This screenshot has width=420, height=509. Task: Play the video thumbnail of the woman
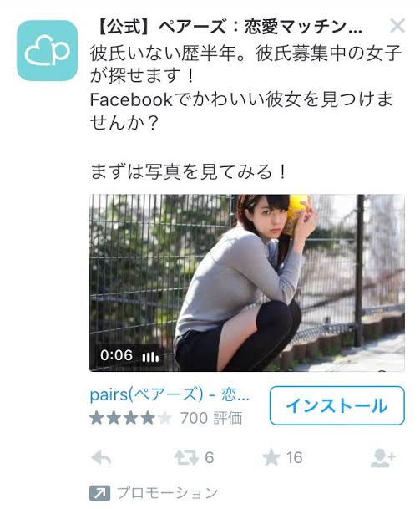[247, 282]
